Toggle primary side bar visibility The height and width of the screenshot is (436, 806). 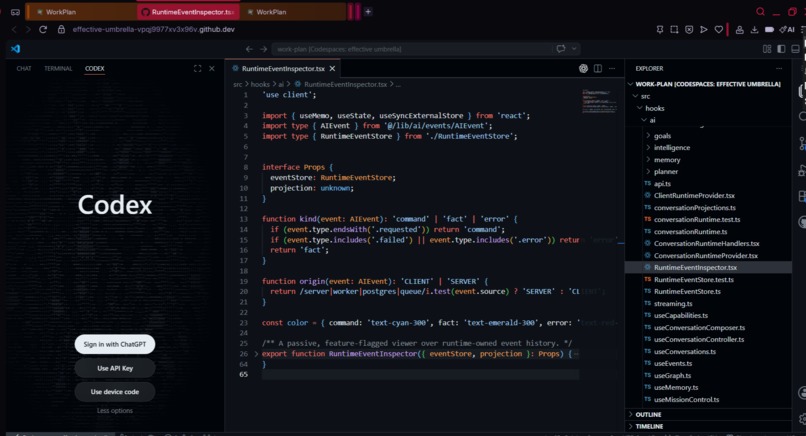coord(781,49)
